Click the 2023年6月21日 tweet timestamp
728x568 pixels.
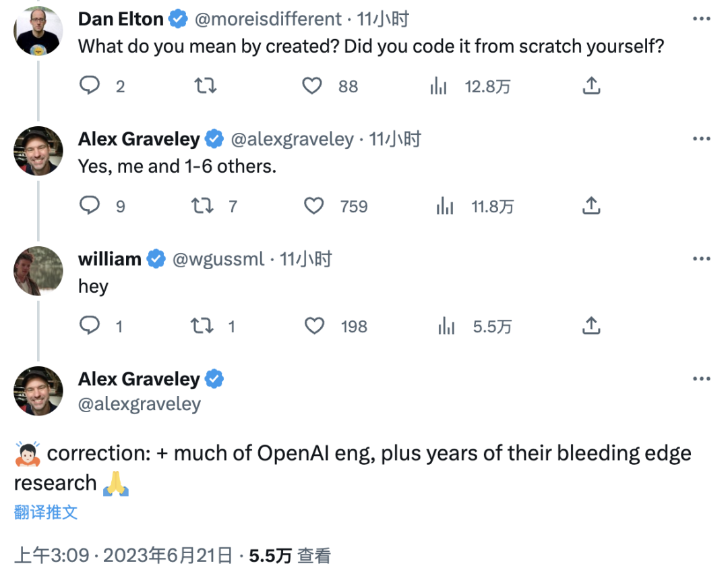click(167, 555)
